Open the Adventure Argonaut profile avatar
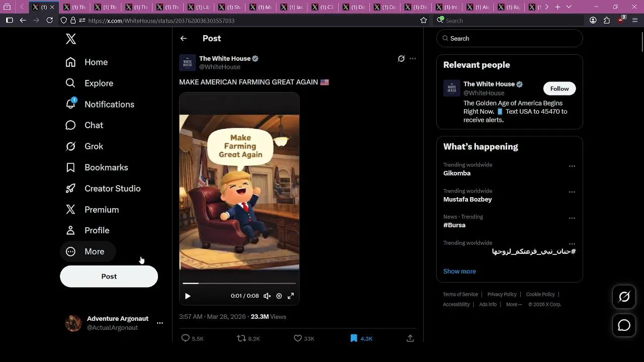 click(x=73, y=323)
